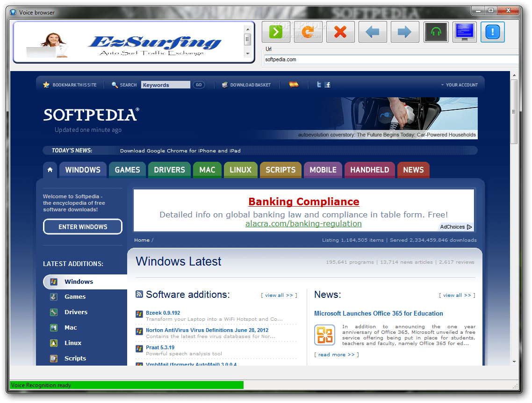The width and height of the screenshot is (532, 403).
Task: Click view all beside News heading
Action: 457,295
